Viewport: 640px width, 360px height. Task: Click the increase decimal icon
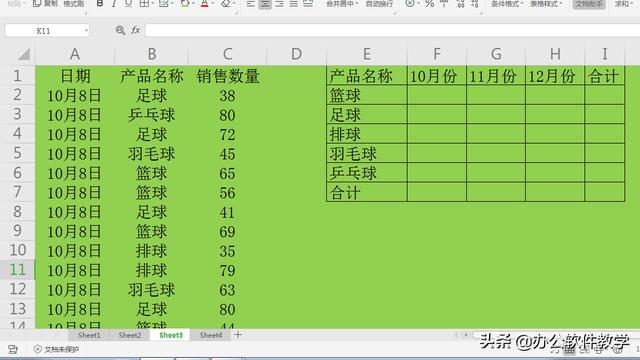pos(461,4)
